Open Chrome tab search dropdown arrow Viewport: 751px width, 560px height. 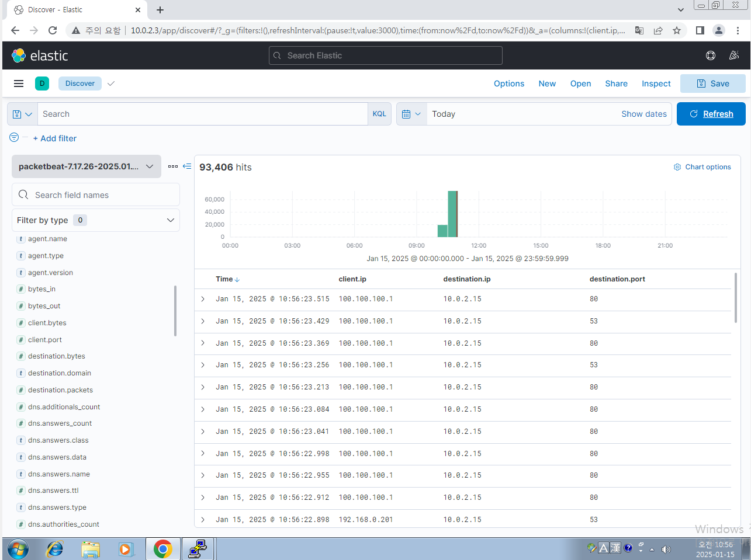coord(680,10)
